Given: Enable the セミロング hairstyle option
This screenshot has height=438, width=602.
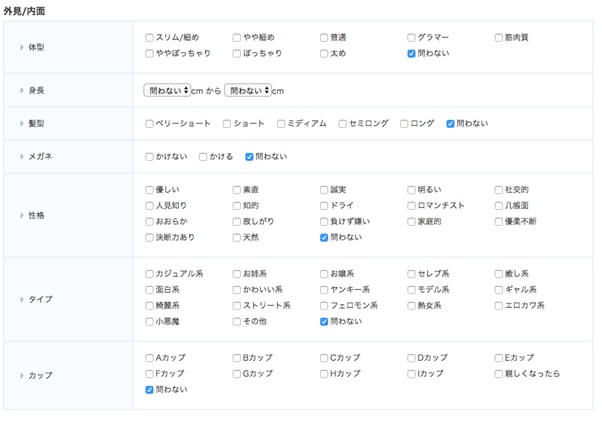Looking at the screenshot, I should (x=341, y=124).
